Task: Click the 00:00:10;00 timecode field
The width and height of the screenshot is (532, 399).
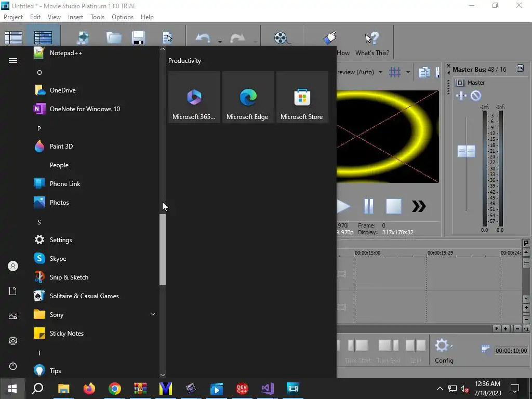Action: 511,351
